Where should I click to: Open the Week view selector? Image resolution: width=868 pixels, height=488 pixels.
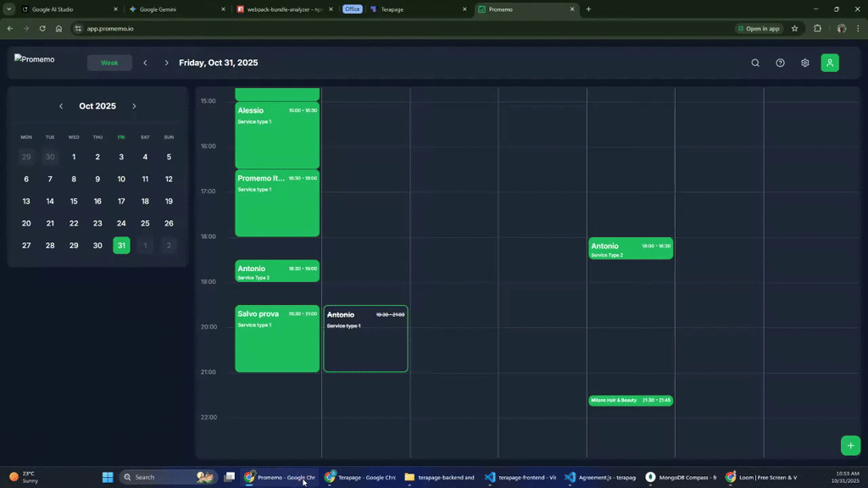click(x=109, y=63)
